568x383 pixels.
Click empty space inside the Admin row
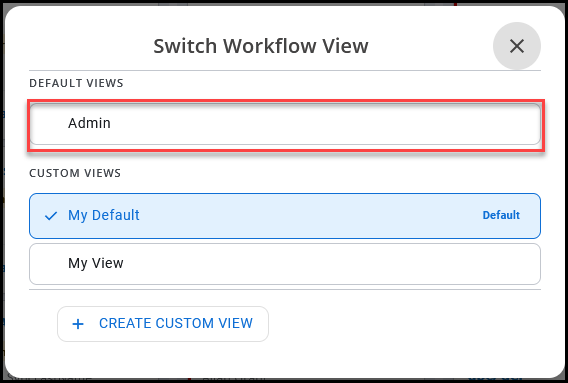pos(326,124)
